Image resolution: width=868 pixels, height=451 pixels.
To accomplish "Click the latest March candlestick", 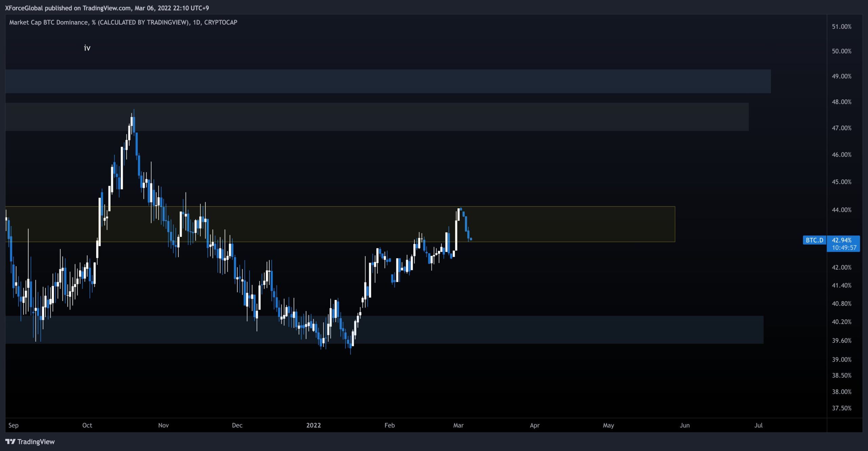I will coord(471,239).
